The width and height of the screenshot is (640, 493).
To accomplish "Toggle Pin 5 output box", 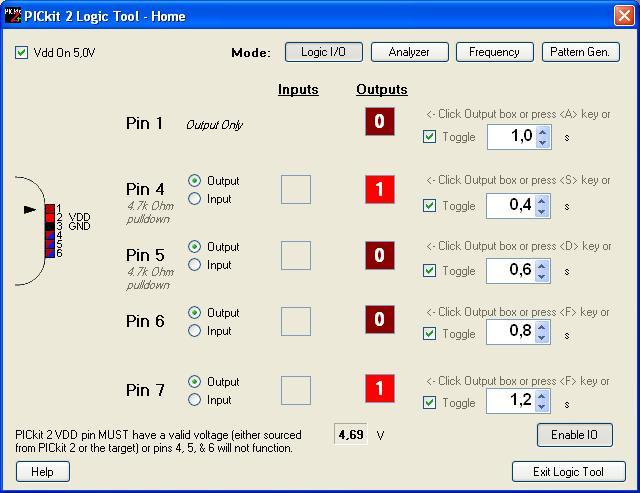I will (380, 255).
